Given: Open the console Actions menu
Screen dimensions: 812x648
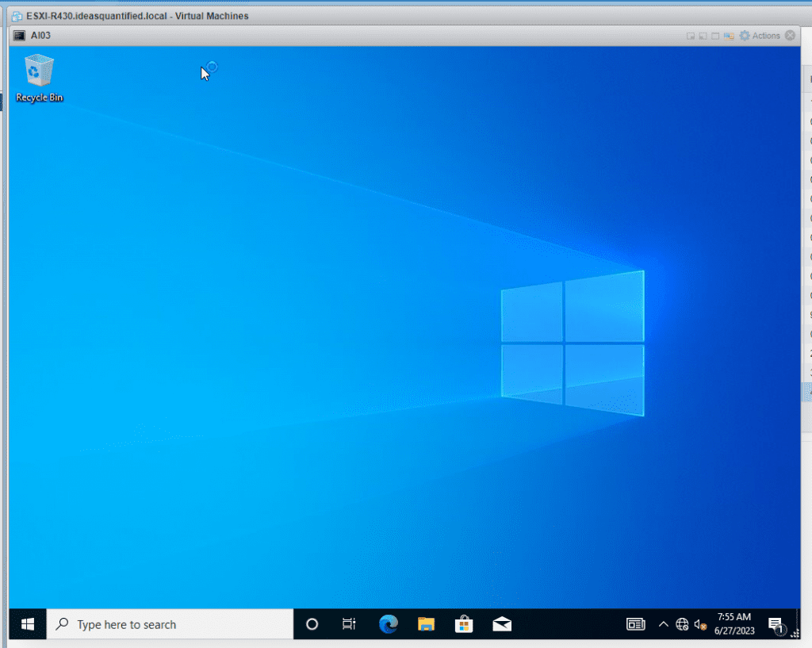Looking at the screenshot, I should 760,35.
